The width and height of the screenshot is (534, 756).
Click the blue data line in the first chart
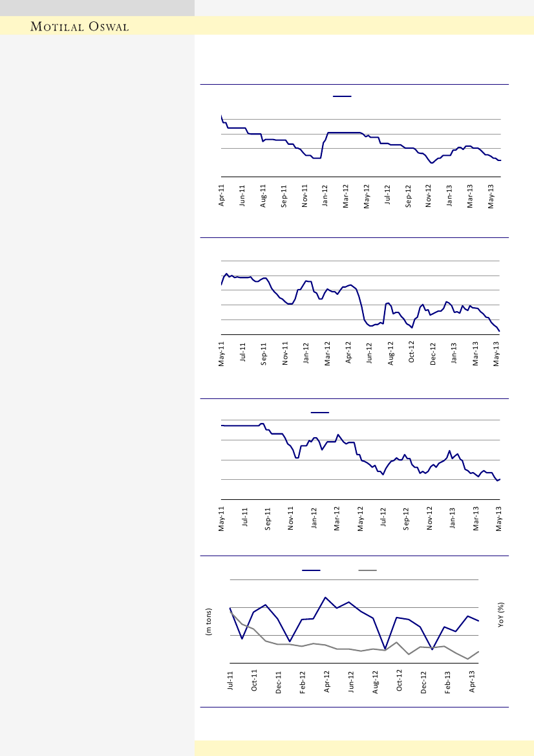[343, 133]
